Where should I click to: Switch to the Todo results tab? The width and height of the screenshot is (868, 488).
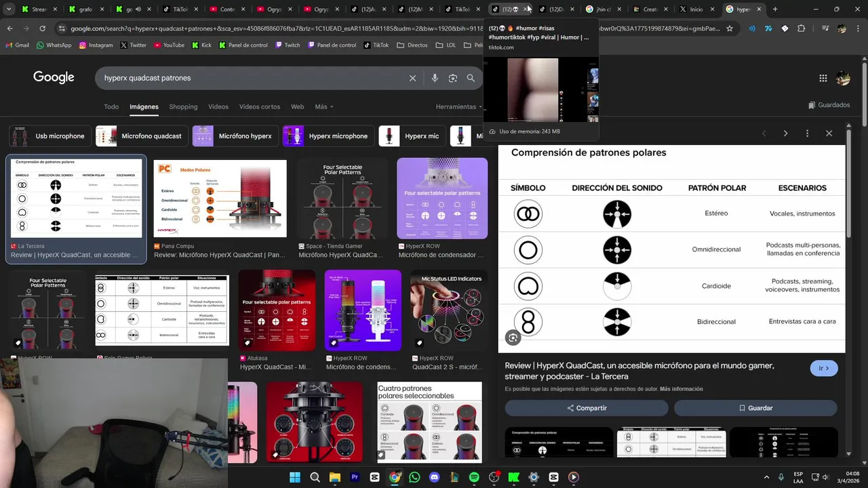[111, 106]
